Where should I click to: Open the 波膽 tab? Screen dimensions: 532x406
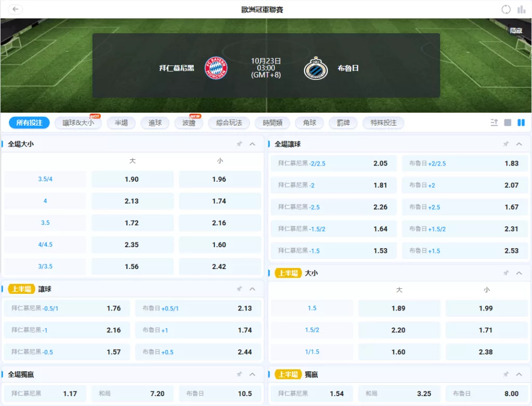point(185,123)
